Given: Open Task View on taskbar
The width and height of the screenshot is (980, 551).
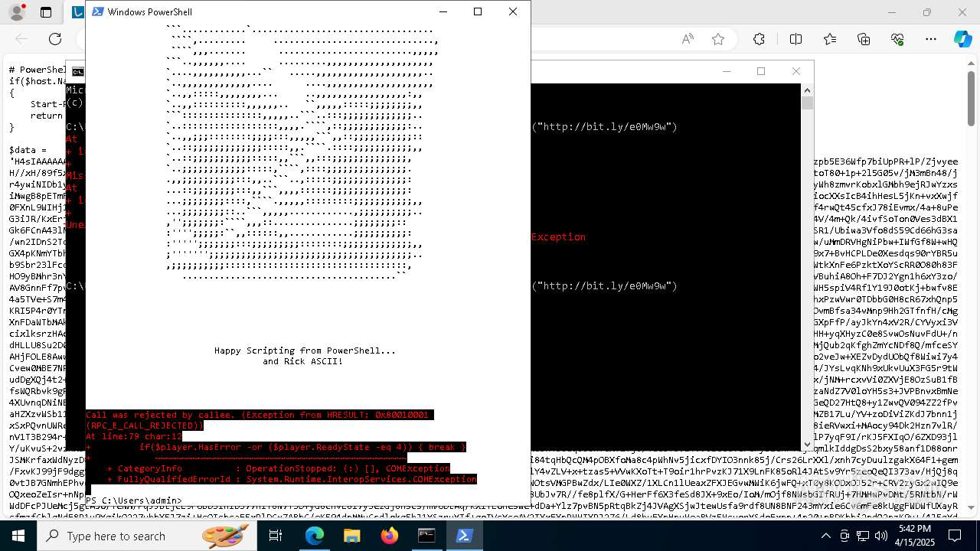Looking at the screenshot, I should click(276, 536).
